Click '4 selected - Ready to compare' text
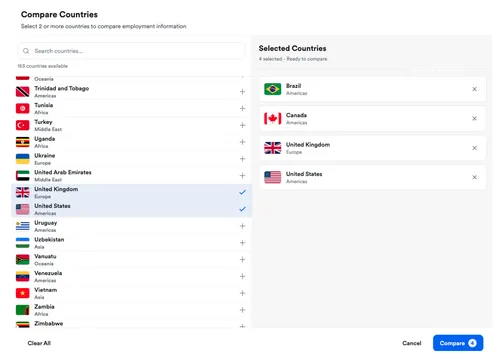The height and width of the screenshot is (362, 504). [x=293, y=59]
